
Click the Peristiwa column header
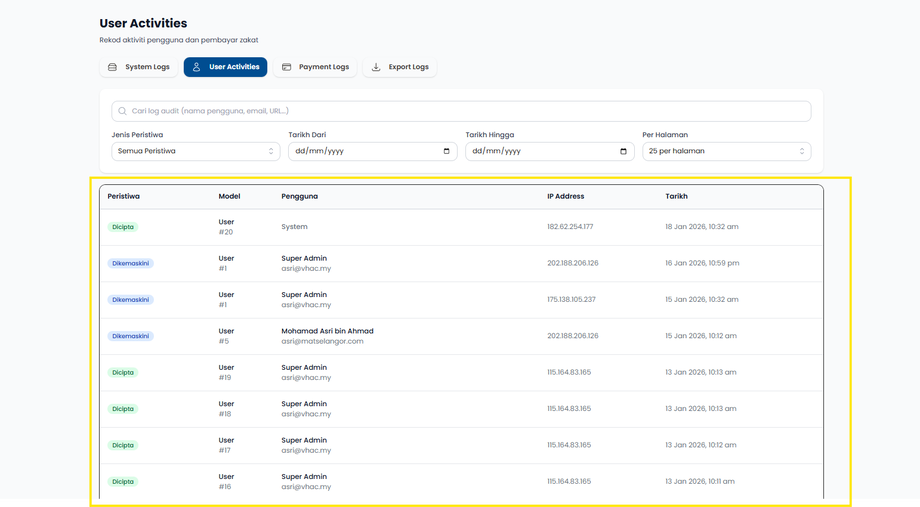coord(124,196)
